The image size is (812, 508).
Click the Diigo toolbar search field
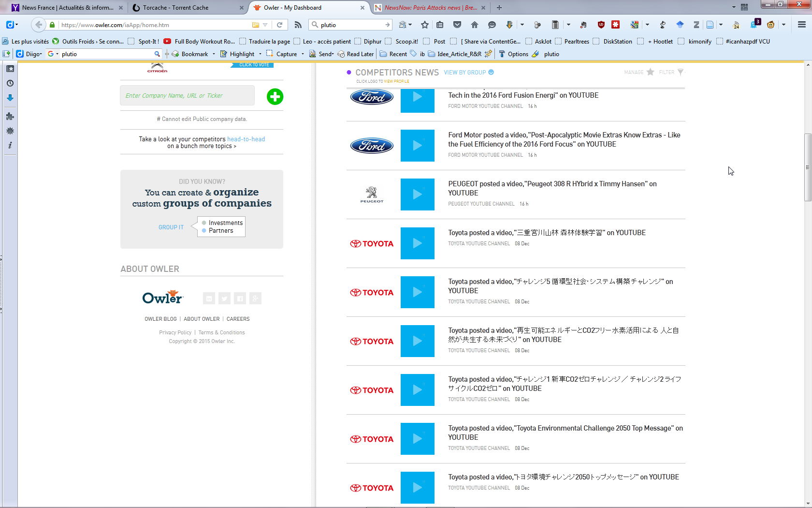pos(106,54)
